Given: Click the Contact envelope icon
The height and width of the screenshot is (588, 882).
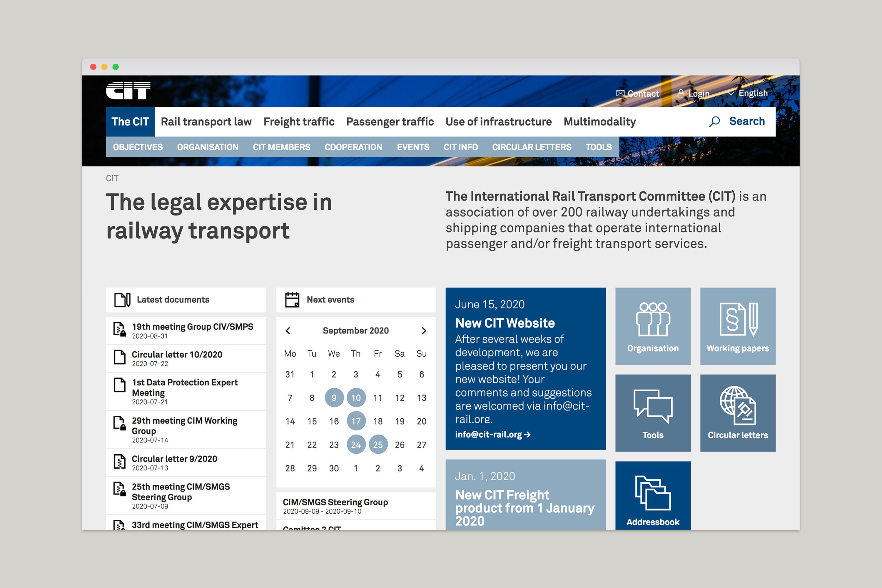Looking at the screenshot, I should (x=620, y=93).
